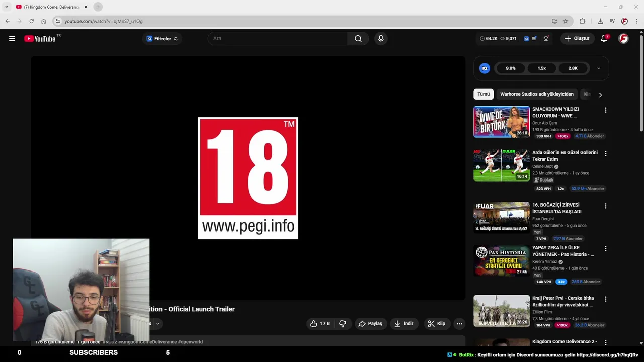
Task: Open the SMACKDOWN YILDIZI video thumbnail
Action: click(502, 122)
